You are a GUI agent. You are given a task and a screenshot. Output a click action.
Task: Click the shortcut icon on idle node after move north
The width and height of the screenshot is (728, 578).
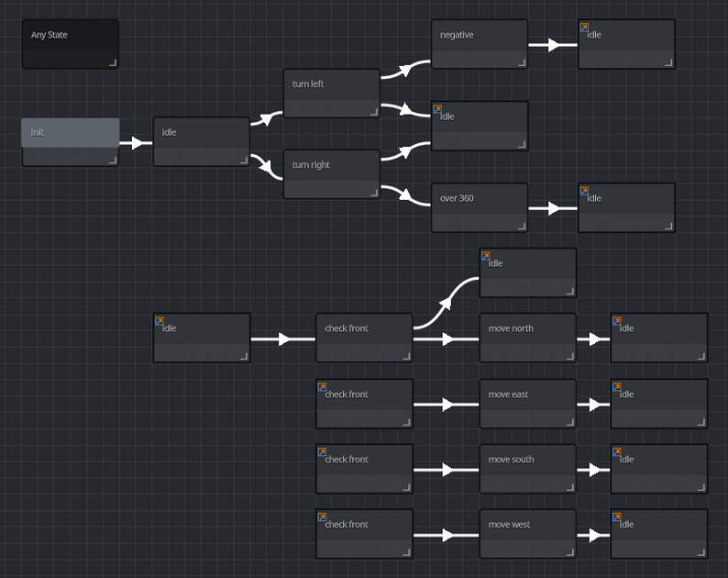pos(616,321)
